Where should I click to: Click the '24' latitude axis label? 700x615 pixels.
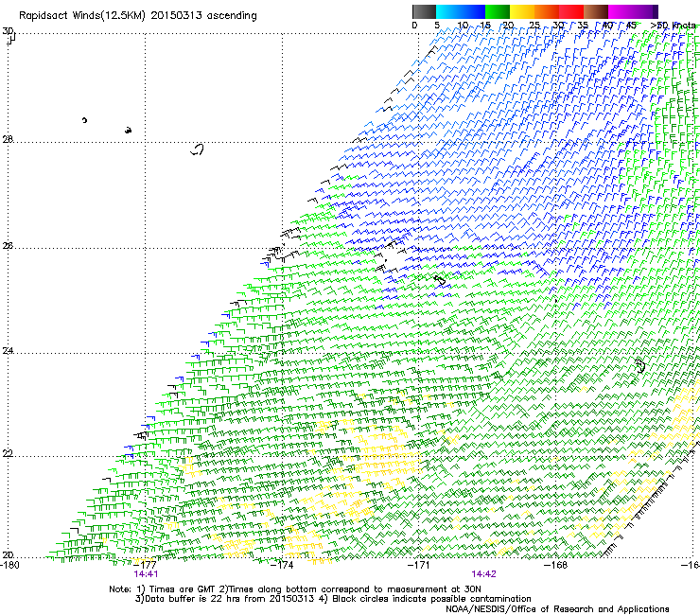pos(8,351)
